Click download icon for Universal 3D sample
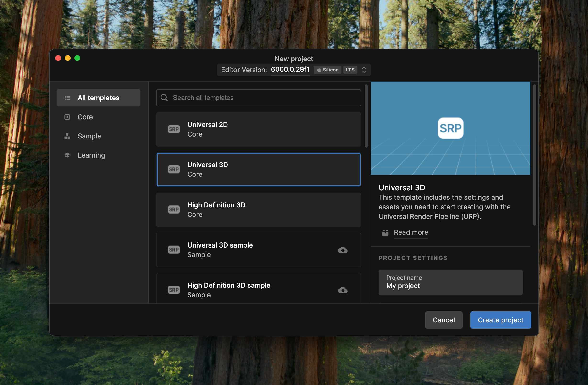Viewport: 588px width, 385px height. 342,250
